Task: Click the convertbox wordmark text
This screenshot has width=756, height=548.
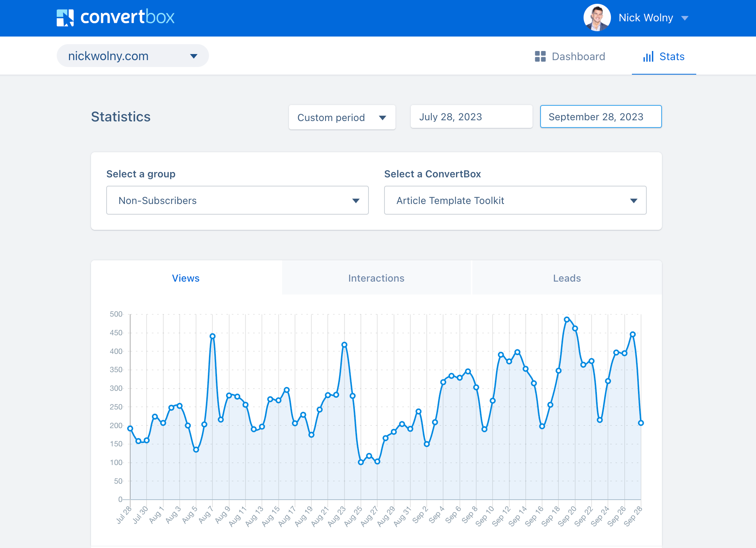Action: (128, 17)
